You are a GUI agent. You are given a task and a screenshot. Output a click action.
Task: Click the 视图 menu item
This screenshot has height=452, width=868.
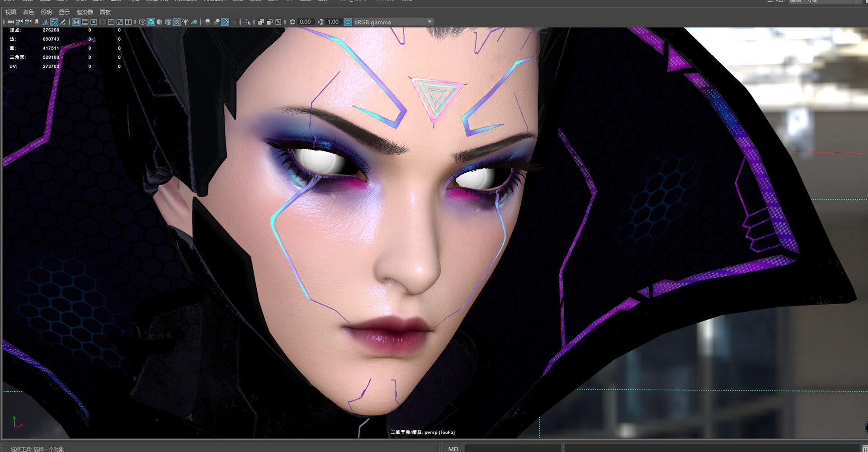tap(10, 12)
